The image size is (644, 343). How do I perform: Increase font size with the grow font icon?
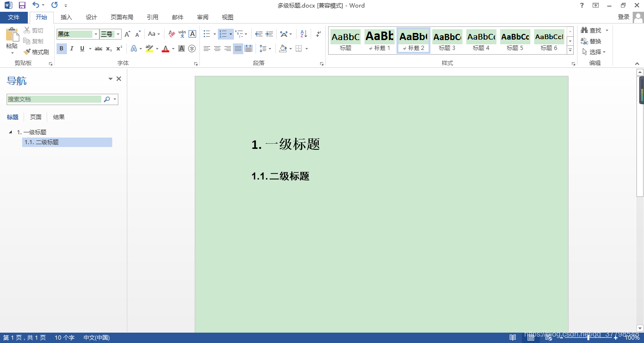tap(127, 34)
